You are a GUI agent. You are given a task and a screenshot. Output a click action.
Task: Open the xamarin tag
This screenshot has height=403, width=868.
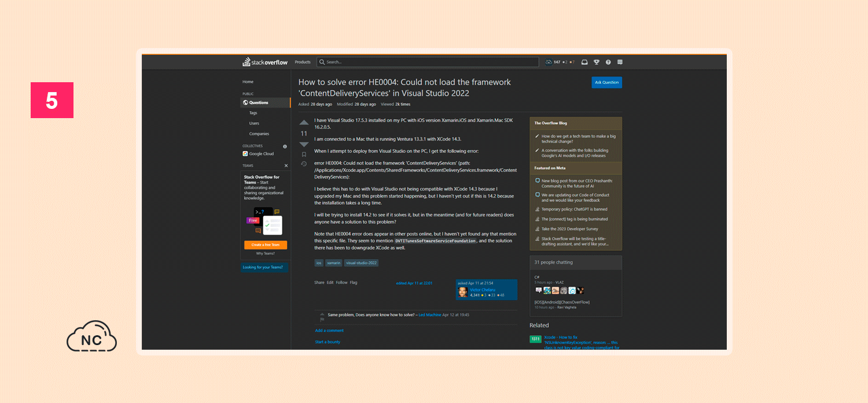point(334,263)
